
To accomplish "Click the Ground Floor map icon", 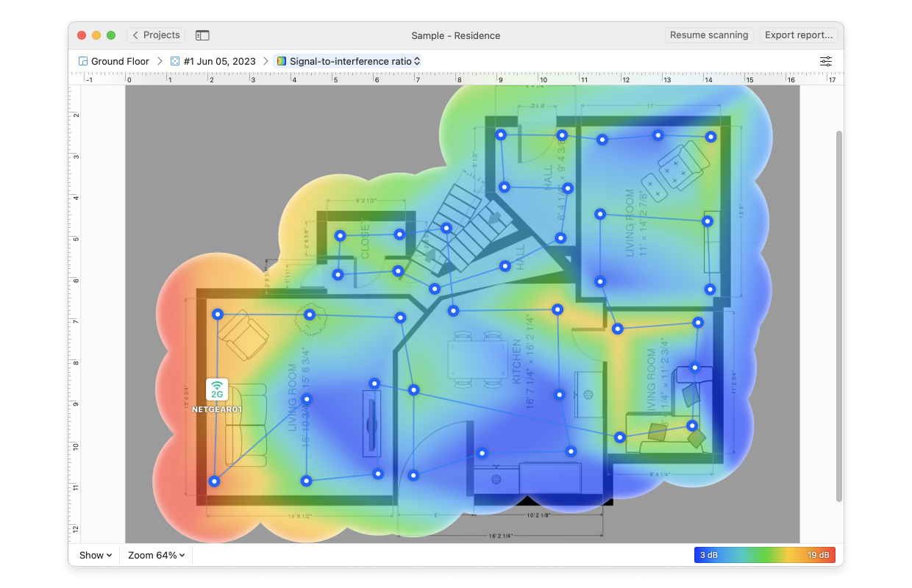I will coord(82,61).
